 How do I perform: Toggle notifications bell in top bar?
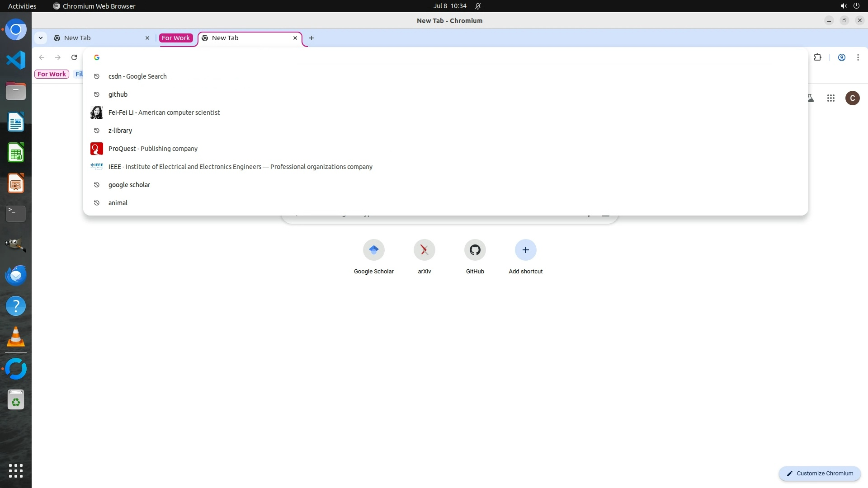tap(478, 6)
